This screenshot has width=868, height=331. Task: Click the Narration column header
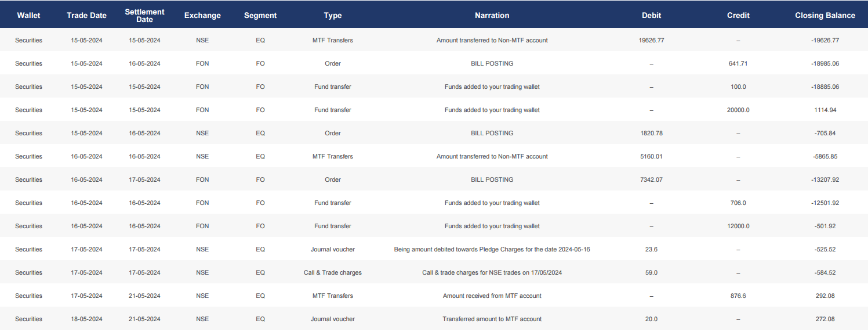492,16
